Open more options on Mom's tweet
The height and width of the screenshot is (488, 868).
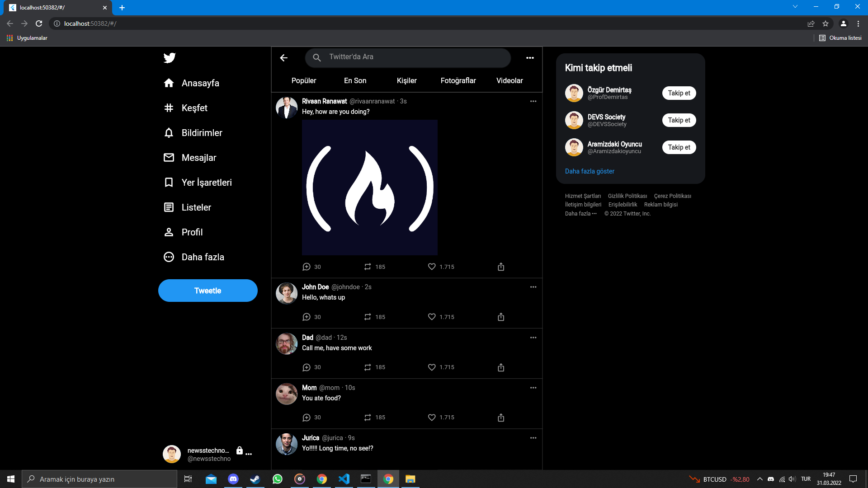point(533,388)
